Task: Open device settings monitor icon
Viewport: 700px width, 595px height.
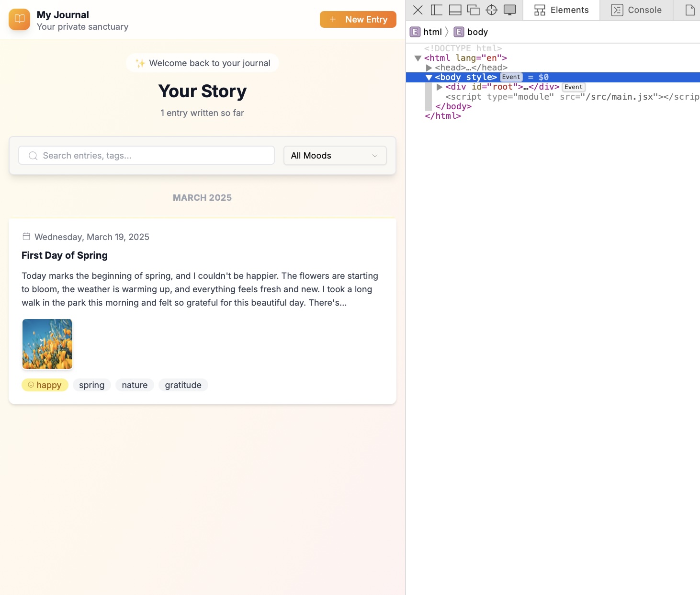Action: pyautogui.click(x=510, y=10)
